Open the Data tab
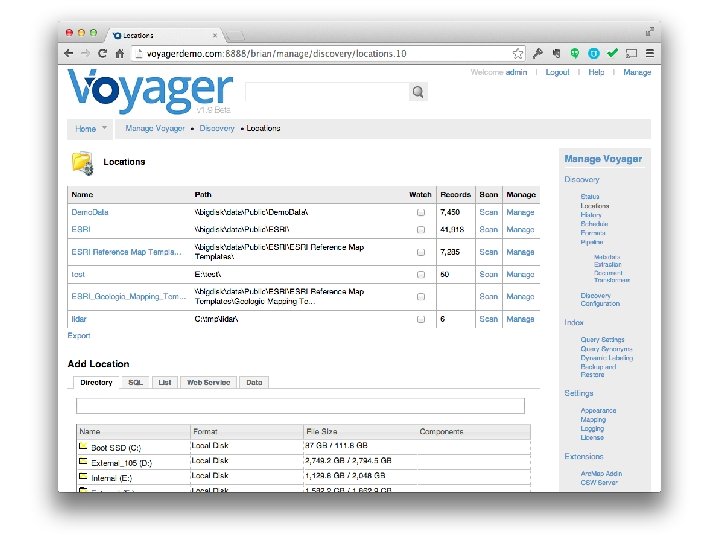The height and width of the screenshot is (540, 720). point(254,382)
